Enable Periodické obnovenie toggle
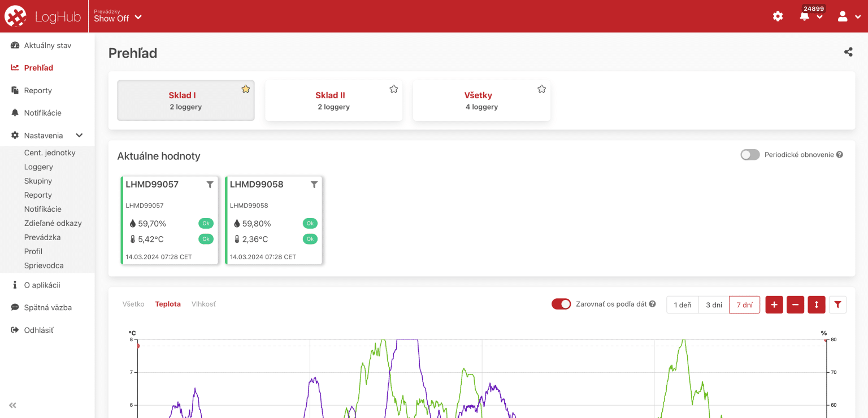The image size is (868, 418). click(x=750, y=155)
